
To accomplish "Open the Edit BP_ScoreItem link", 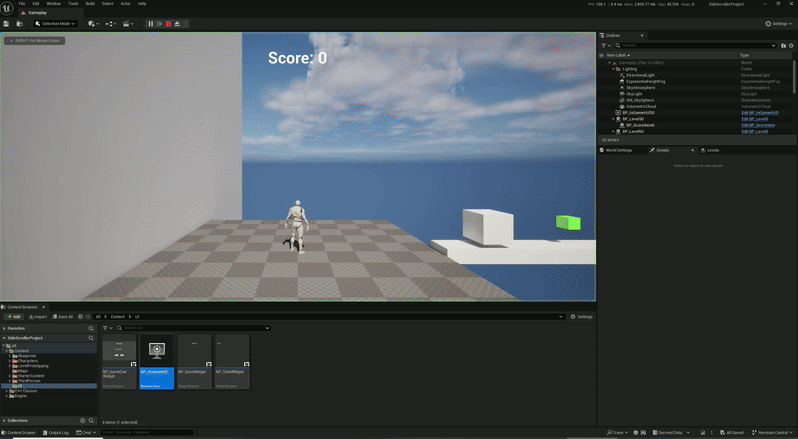I will click(x=758, y=125).
